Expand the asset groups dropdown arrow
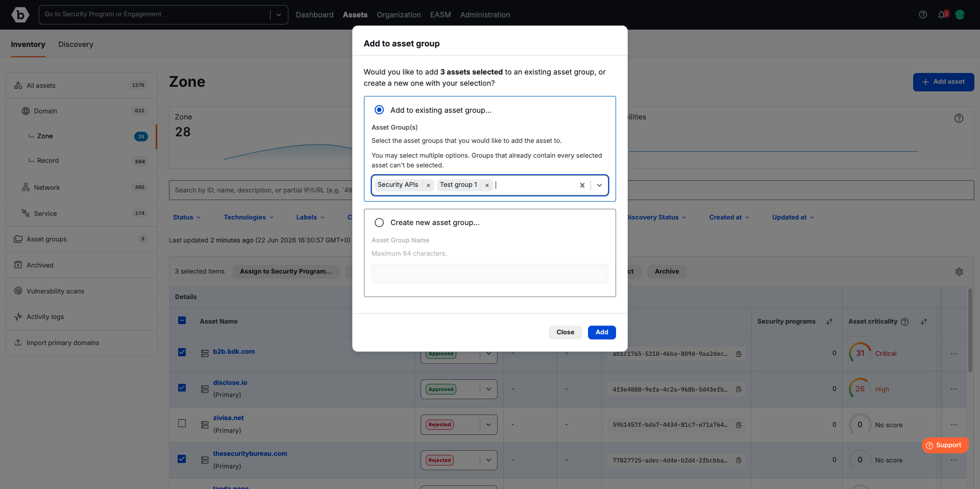 pyautogui.click(x=599, y=185)
